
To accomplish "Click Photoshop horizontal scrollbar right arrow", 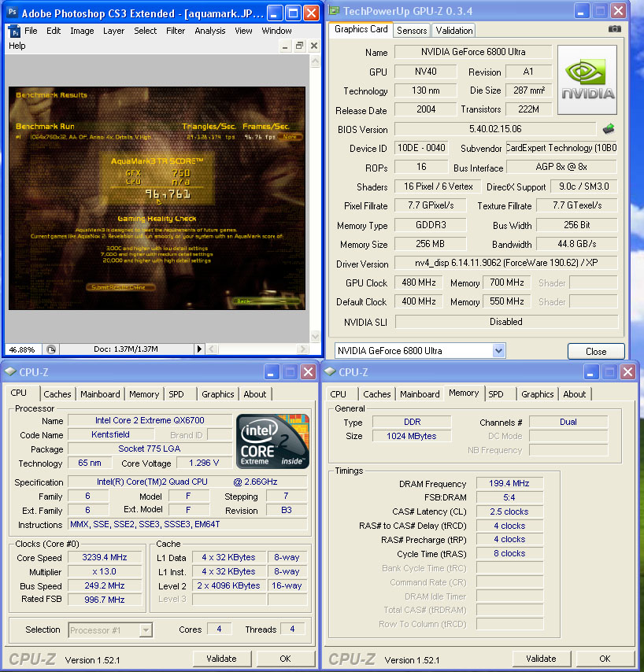I will pyautogui.click(x=303, y=349).
